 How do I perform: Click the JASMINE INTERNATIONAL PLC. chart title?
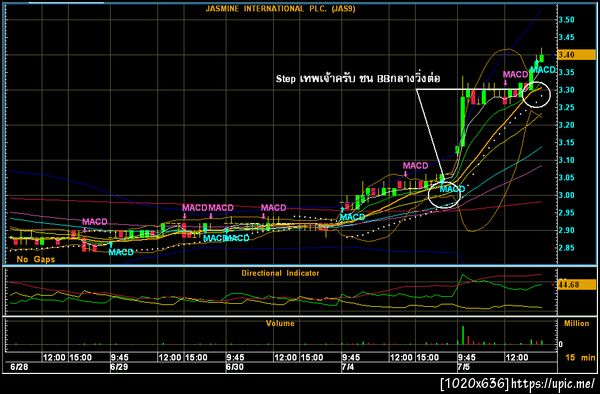280,9
